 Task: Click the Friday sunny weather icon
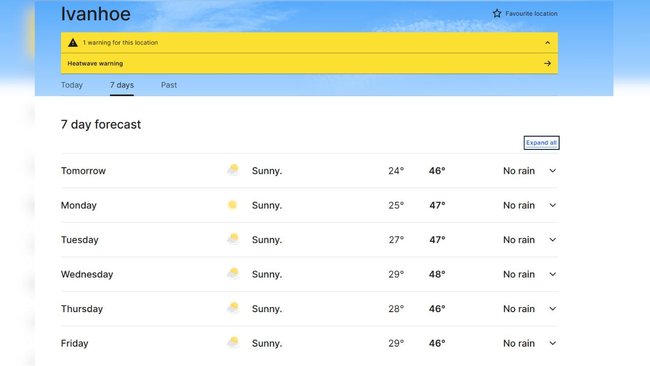[233, 342]
